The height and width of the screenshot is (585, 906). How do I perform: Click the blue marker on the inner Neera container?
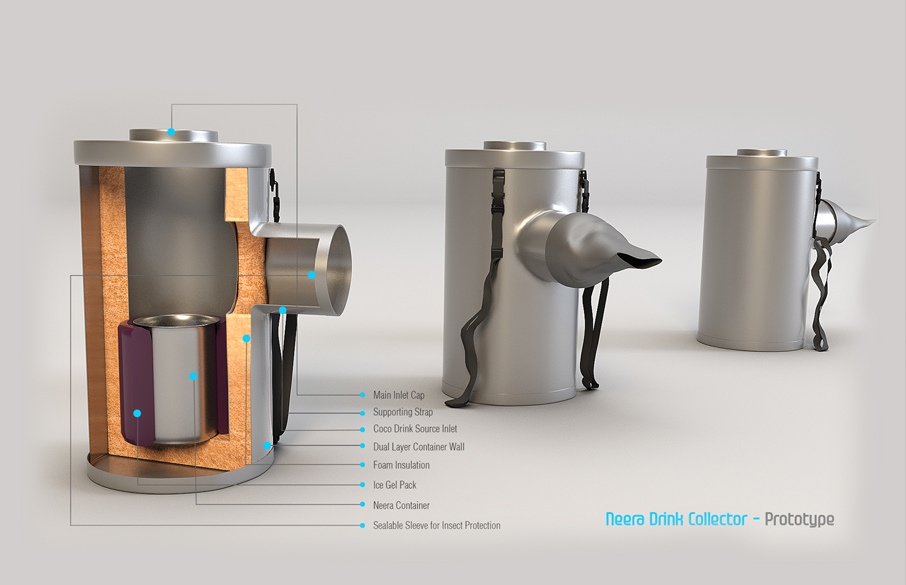tap(193, 376)
